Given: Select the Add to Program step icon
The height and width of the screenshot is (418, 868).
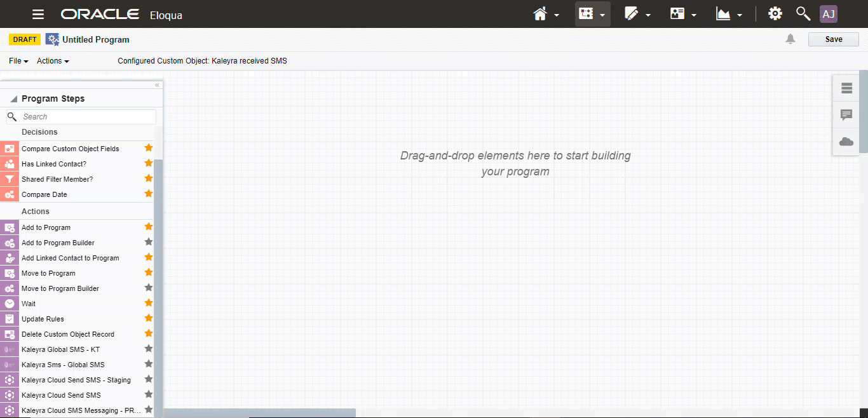Looking at the screenshot, I should click(10, 227).
